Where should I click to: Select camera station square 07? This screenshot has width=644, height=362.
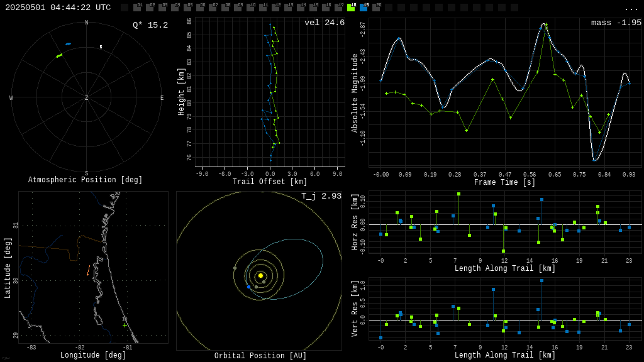[x=213, y=8]
